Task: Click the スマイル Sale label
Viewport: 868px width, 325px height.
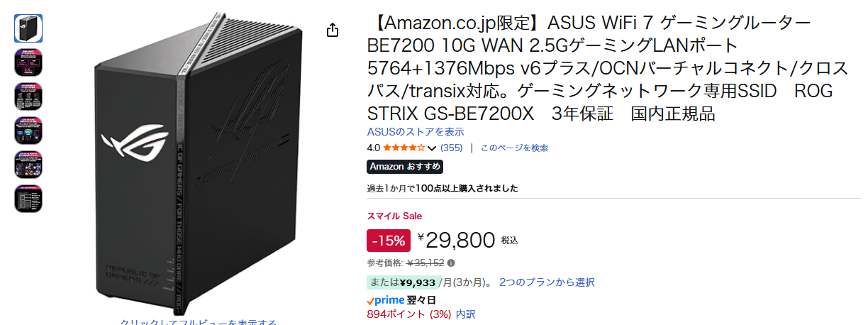Action: pos(394,216)
